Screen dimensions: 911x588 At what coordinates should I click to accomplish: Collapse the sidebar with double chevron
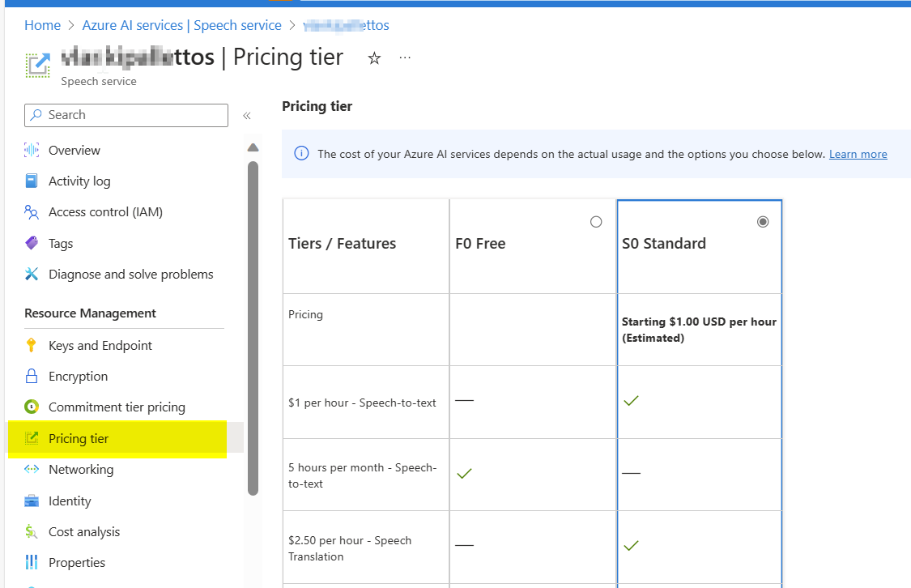247,116
